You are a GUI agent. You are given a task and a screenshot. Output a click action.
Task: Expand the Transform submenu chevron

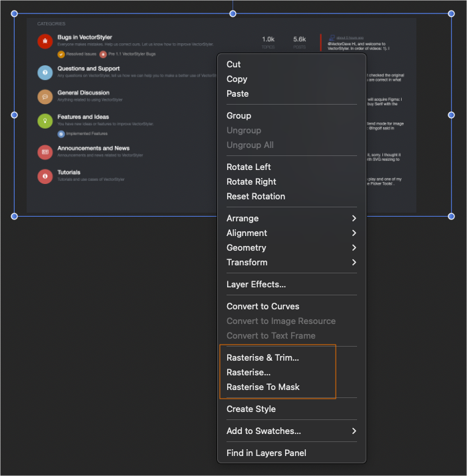click(354, 262)
